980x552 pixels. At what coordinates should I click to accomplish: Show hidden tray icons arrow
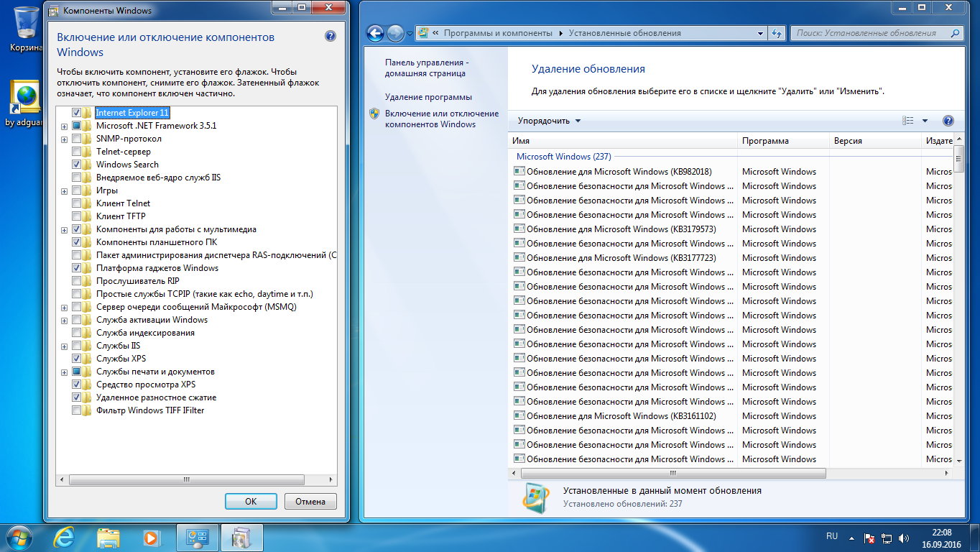(x=852, y=538)
